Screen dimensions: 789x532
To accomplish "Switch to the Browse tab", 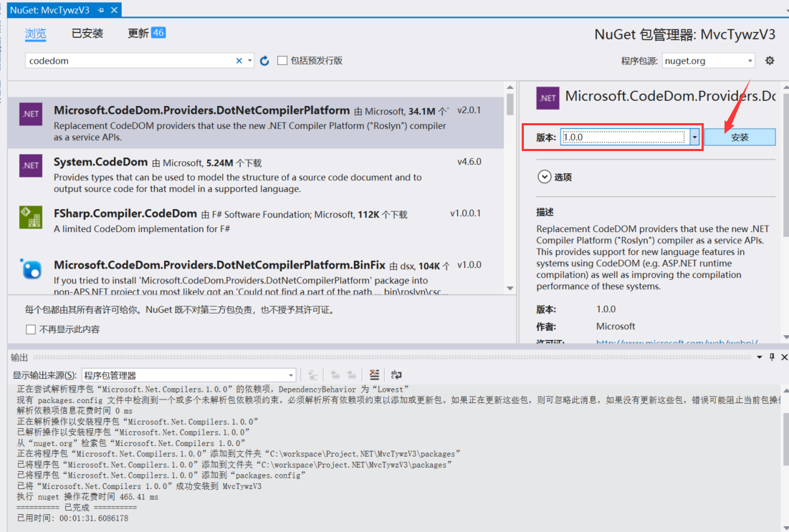I will tap(35, 34).
